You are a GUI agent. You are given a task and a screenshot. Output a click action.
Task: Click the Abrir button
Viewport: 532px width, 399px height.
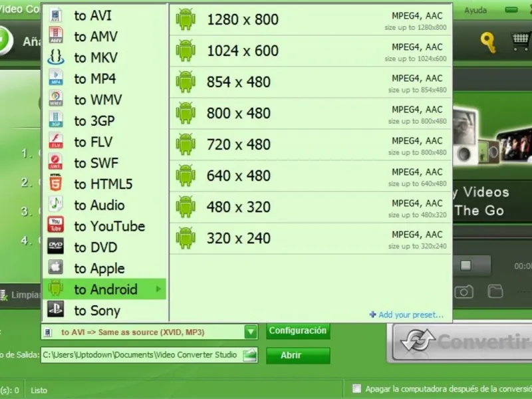pos(298,355)
